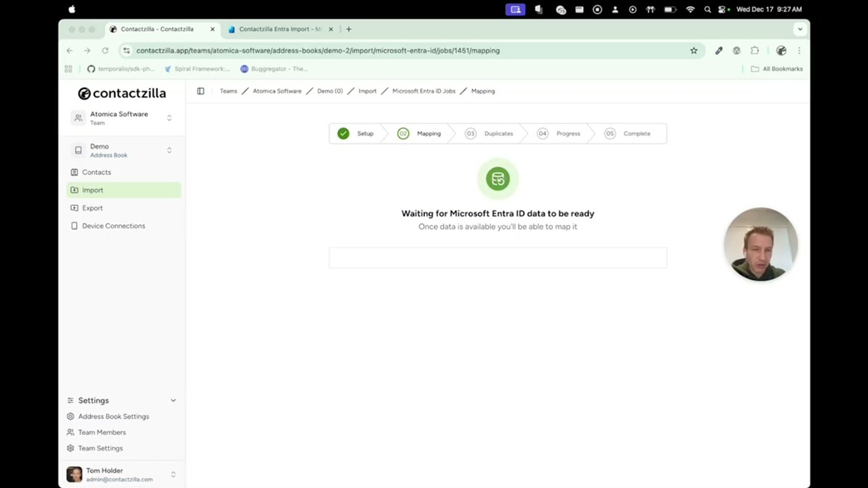Image resolution: width=868 pixels, height=488 pixels.
Task: Open the Buggregator bookmark
Action: 275,69
